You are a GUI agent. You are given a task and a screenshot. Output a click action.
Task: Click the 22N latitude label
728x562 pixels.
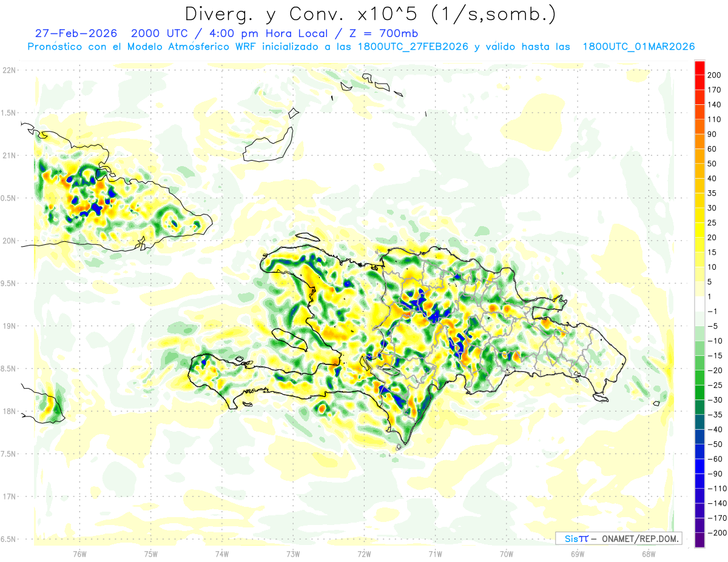tap(9, 70)
